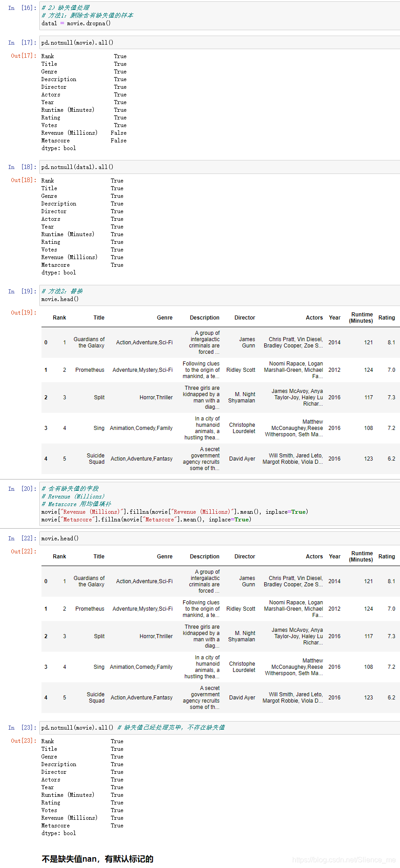Click 'Prometheus' title in Out[19] table

90,370
